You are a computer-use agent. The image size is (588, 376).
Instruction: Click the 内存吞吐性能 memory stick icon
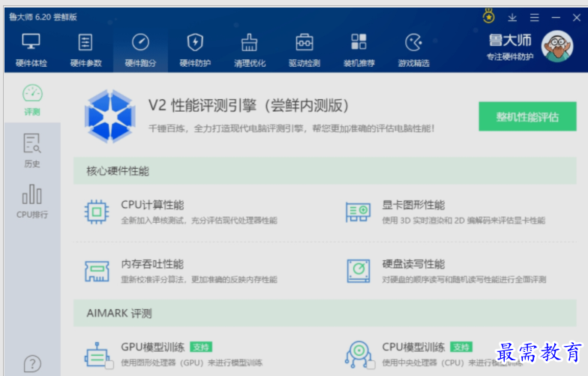pos(97,271)
